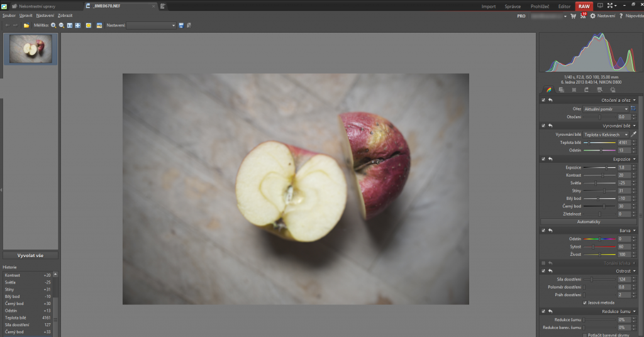Uncheck the Jasová metoda checkbox

pyautogui.click(x=585, y=302)
